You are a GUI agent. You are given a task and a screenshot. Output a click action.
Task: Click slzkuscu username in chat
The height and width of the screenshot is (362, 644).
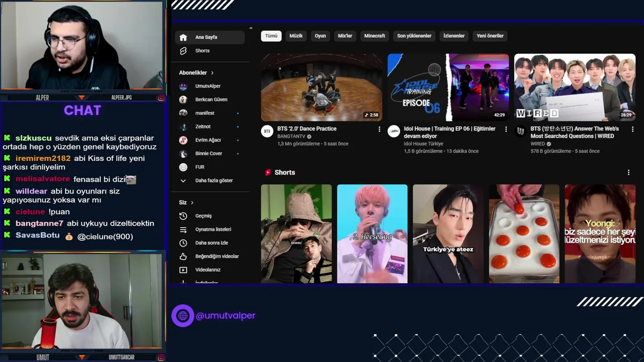(x=33, y=138)
